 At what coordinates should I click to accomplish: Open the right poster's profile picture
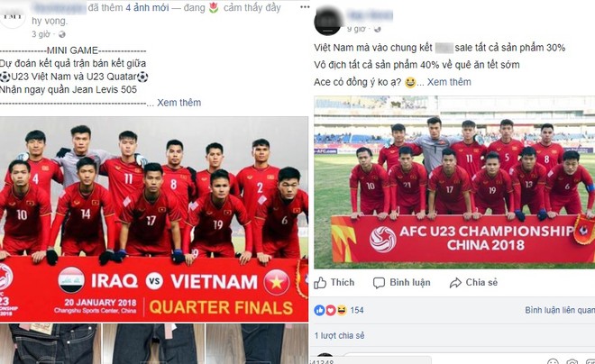328,22
